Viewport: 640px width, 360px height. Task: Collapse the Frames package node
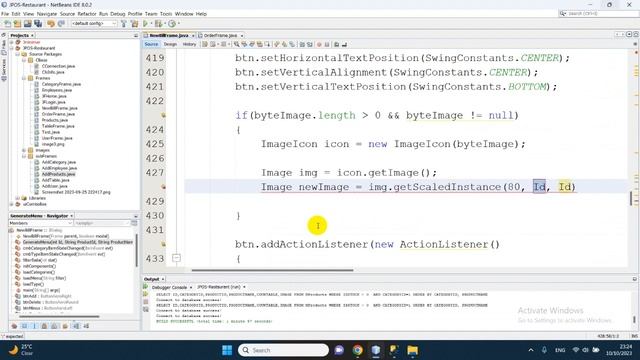click(x=24, y=78)
